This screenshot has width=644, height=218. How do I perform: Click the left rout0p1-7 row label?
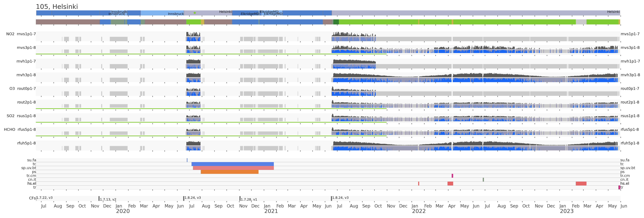27,89
